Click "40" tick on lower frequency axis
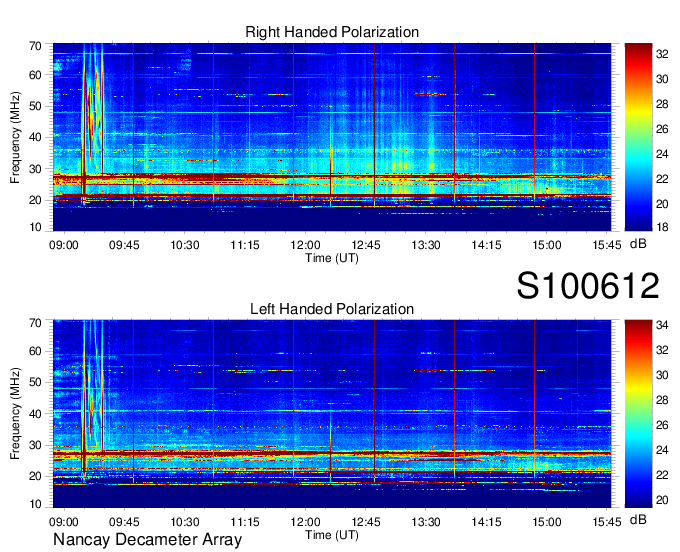The height and width of the screenshot is (552, 680). [35, 414]
